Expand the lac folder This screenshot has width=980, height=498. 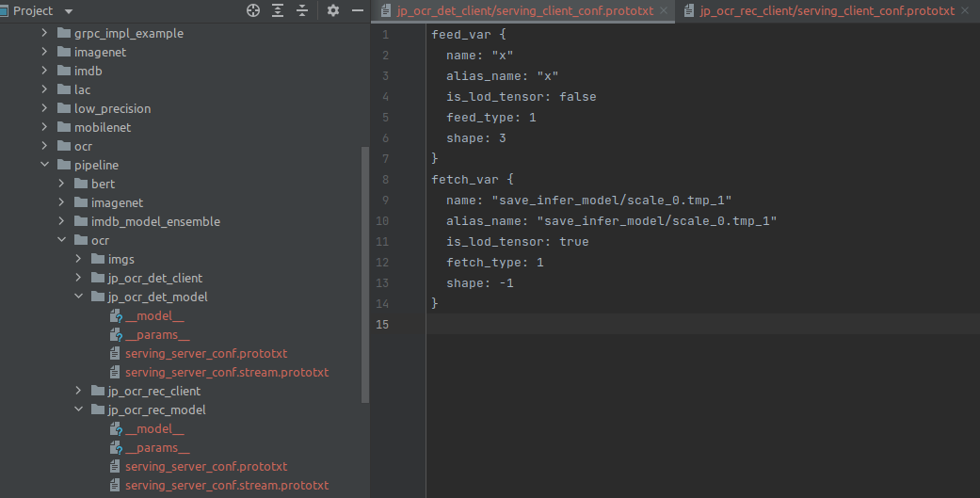click(x=44, y=89)
